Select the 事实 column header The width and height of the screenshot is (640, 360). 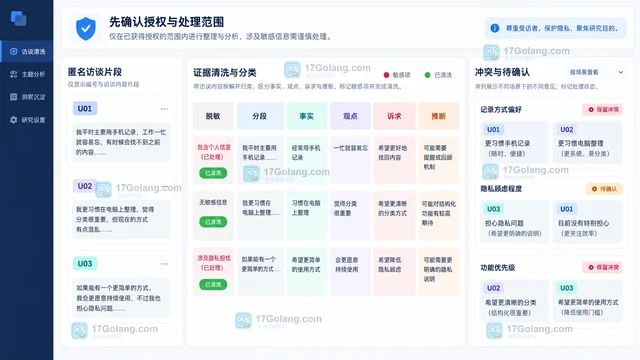coord(307,116)
